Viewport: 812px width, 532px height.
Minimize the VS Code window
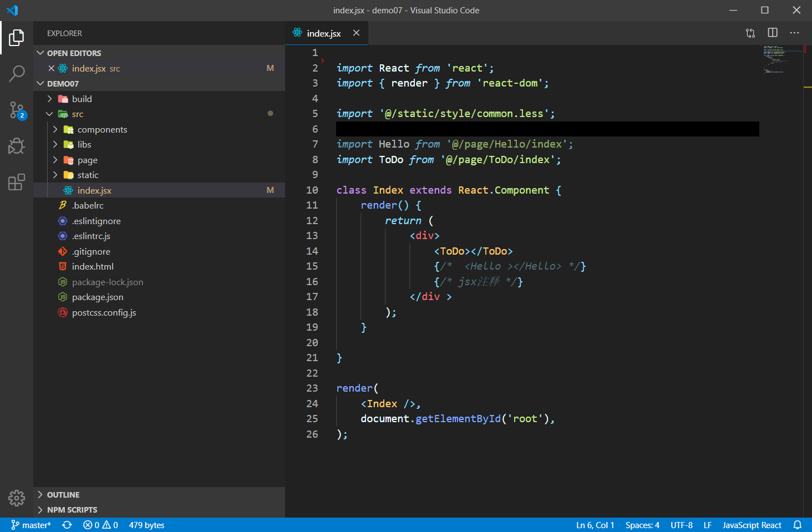click(733, 10)
